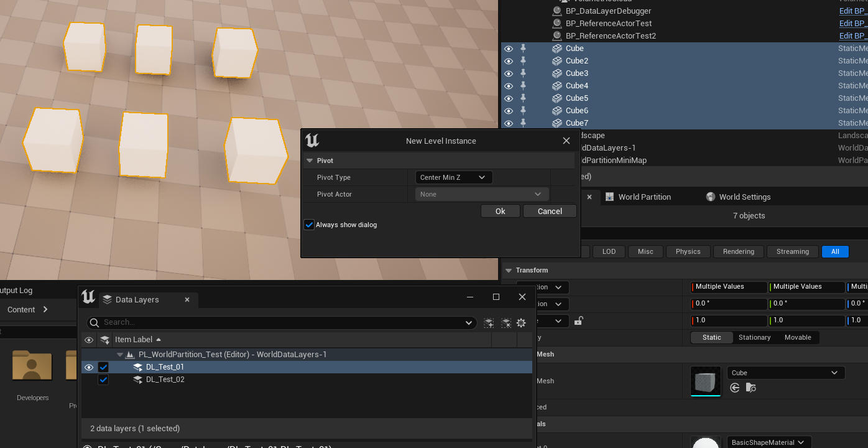Open the BasicShapeMaterial dropdown

(x=769, y=442)
